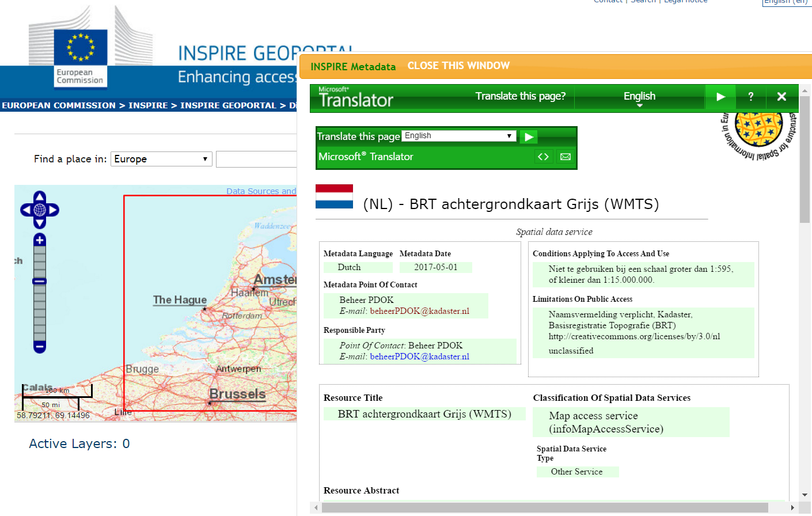Pan the map east with the right arrow
This screenshot has height=516, width=812.
pyautogui.click(x=53, y=210)
